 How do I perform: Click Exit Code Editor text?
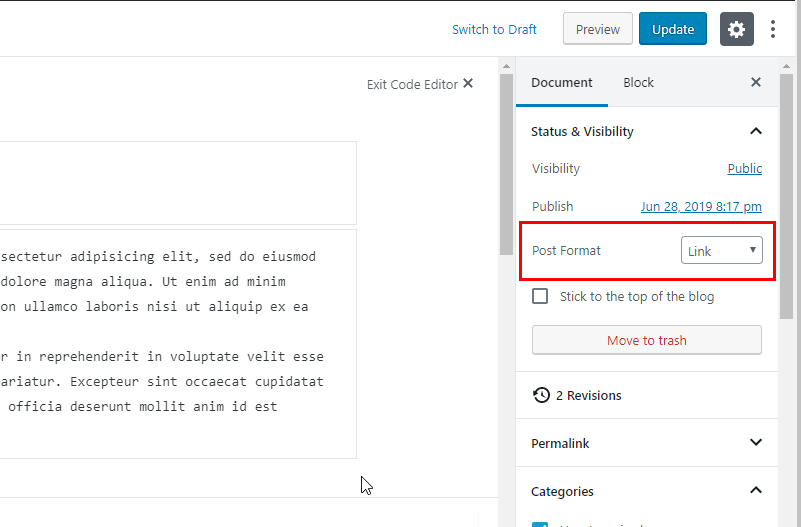coord(412,84)
